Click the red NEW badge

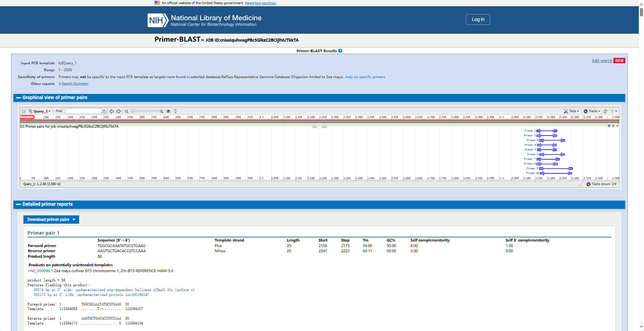click(x=619, y=61)
